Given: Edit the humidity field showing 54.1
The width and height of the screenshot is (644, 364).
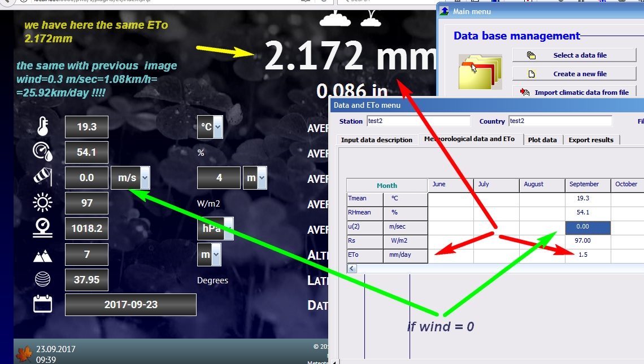Looking at the screenshot, I should (x=86, y=152).
